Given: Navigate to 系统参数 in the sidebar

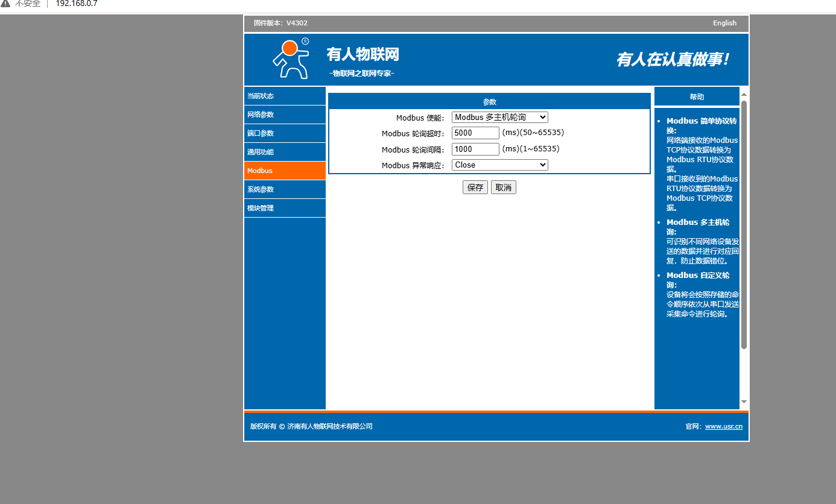Looking at the screenshot, I should [285, 189].
